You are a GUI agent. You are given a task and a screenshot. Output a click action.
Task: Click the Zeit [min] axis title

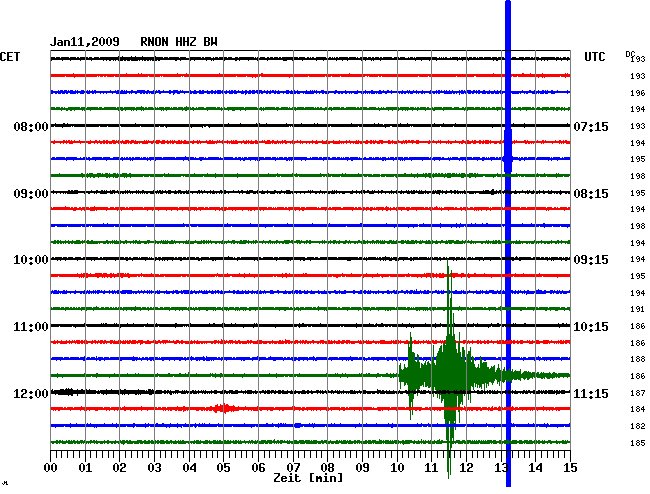click(x=308, y=478)
